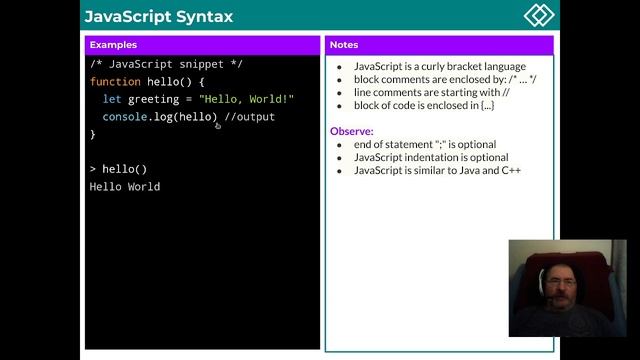Click "JavaScript indentation is optional" bullet
This screenshot has height=360, width=640.
(431, 158)
